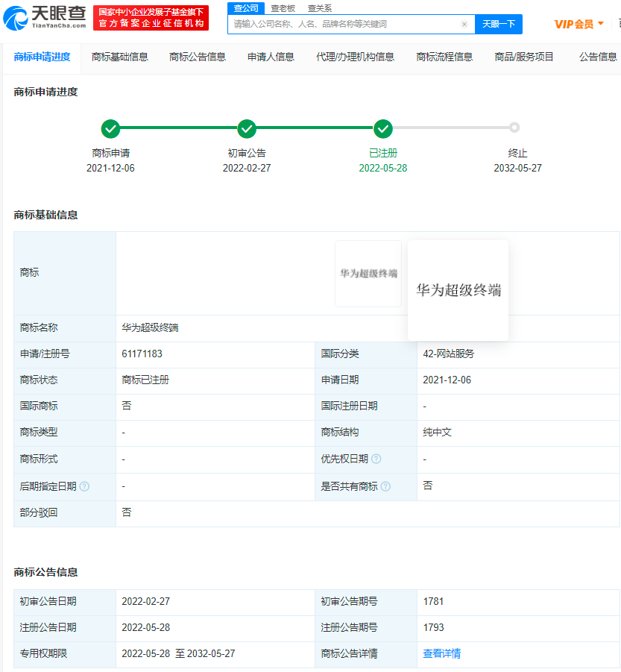Select the 商标流程信息 tab

point(444,57)
